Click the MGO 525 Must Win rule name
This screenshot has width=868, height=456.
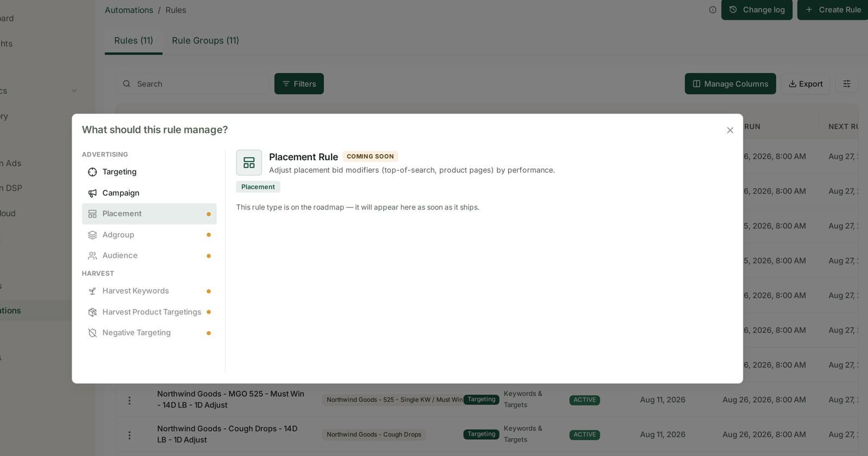(x=231, y=400)
